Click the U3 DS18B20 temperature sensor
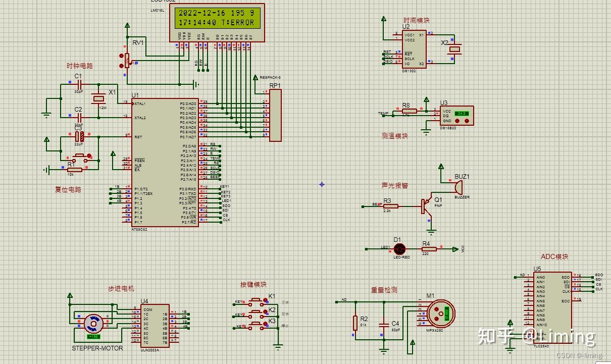 click(456, 116)
